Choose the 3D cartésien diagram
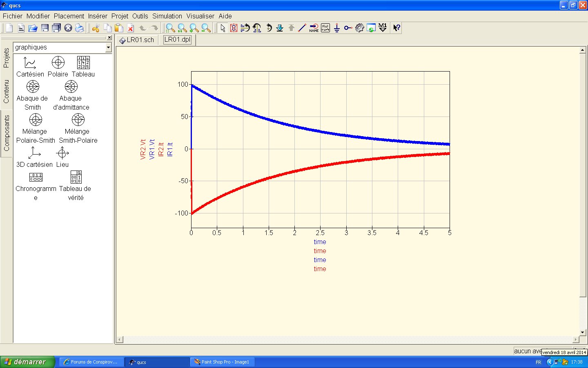588x368 pixels. (x=34, y=157)
